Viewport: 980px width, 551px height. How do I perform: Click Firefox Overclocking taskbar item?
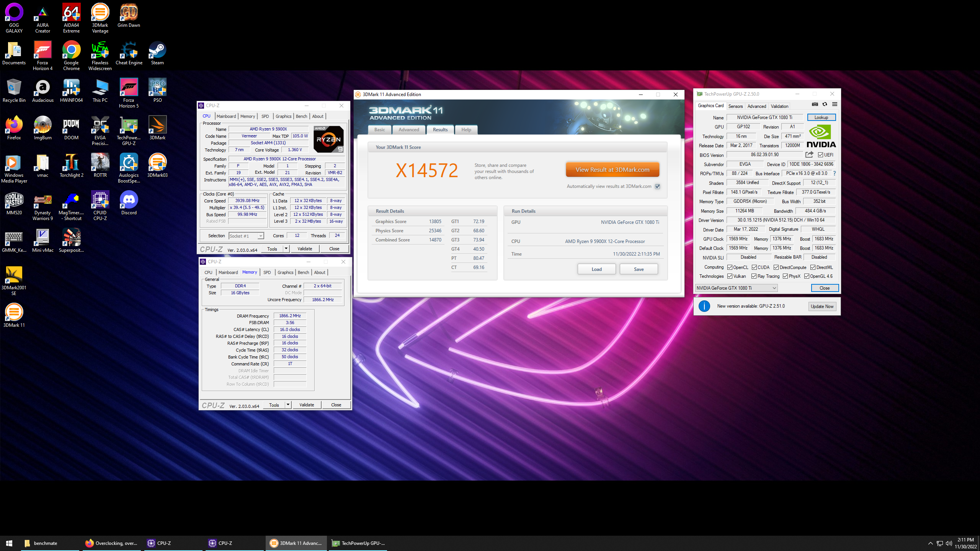[111, 543]
